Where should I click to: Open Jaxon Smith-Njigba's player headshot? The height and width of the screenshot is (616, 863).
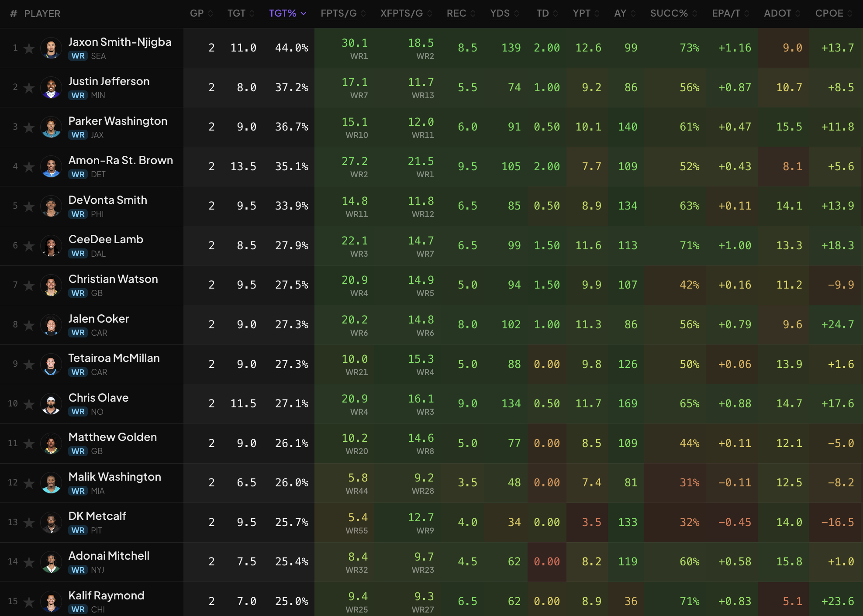pos(51,48)
